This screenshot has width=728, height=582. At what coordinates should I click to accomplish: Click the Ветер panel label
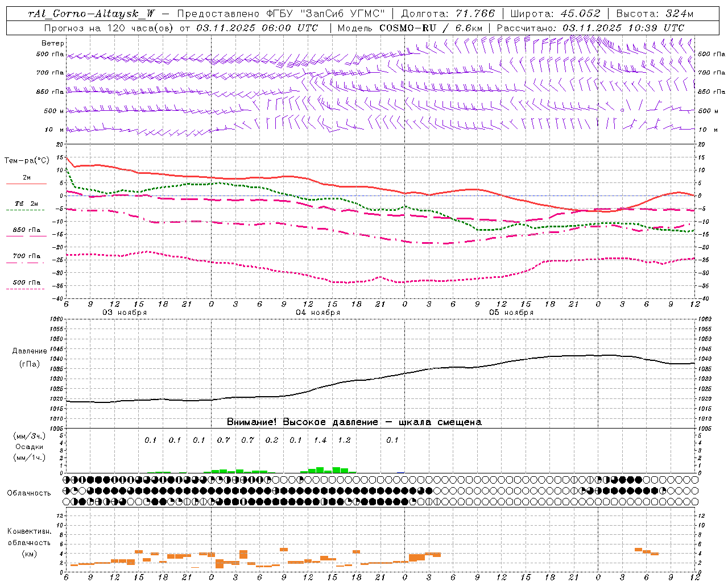52,43
